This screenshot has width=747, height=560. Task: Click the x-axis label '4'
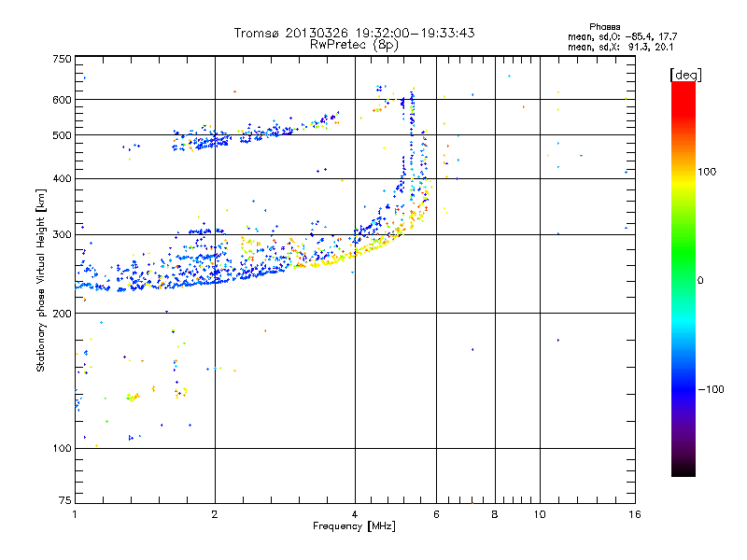click(x=355, y=514)
